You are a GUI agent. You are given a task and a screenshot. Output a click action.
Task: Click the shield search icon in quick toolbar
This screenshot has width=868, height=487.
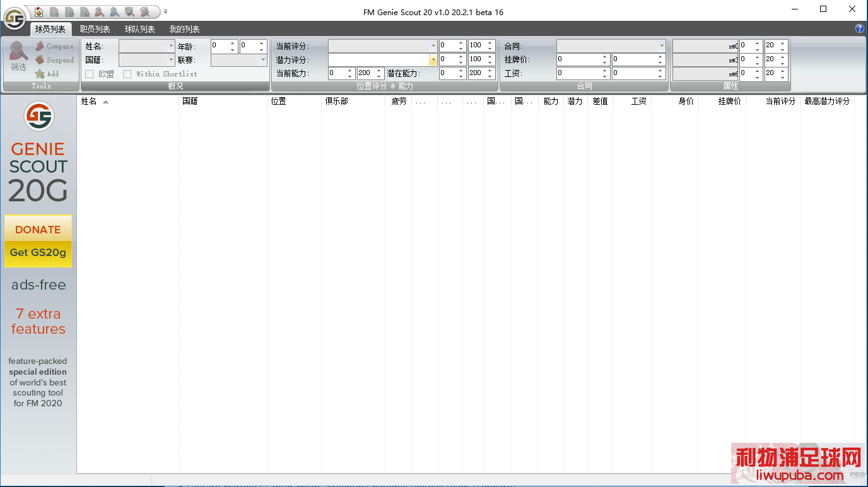pyautogui.click(x=129, y=11)
